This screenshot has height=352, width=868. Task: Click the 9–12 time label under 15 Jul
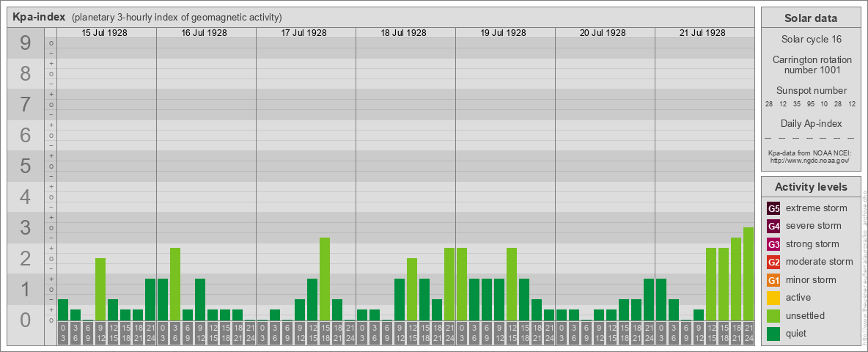(100, 333)
